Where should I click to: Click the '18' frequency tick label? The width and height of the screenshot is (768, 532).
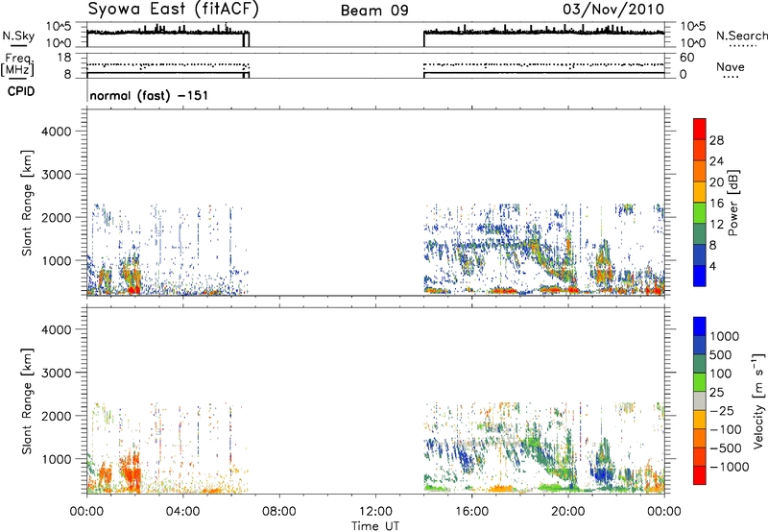63,58
